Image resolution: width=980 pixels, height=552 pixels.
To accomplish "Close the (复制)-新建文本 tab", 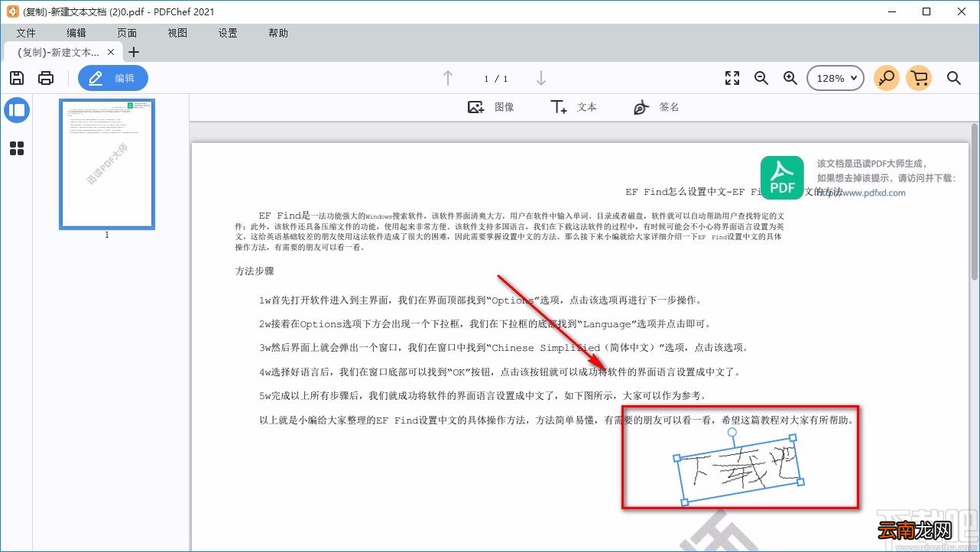I will point(111,52).
